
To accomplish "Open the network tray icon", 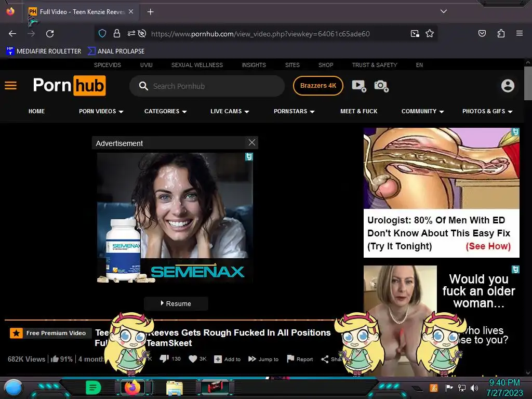I will point(462,388).
